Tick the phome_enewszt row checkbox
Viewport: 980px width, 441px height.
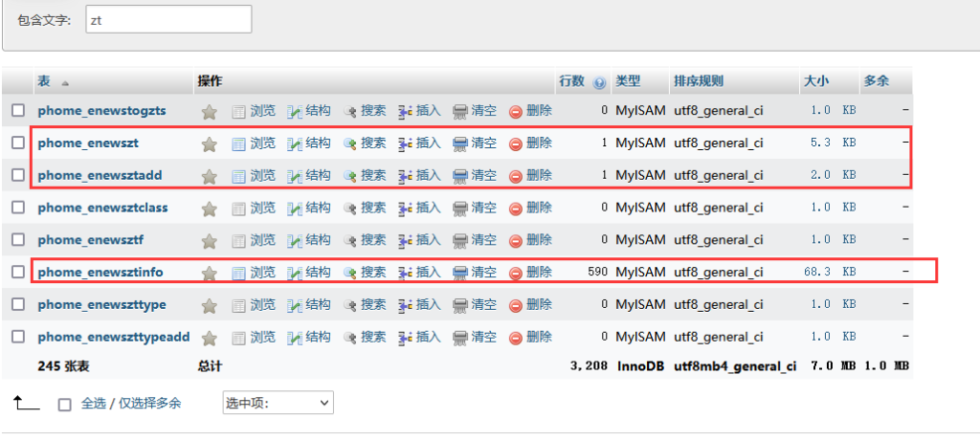pyautogui.click(x=18, y=143)
